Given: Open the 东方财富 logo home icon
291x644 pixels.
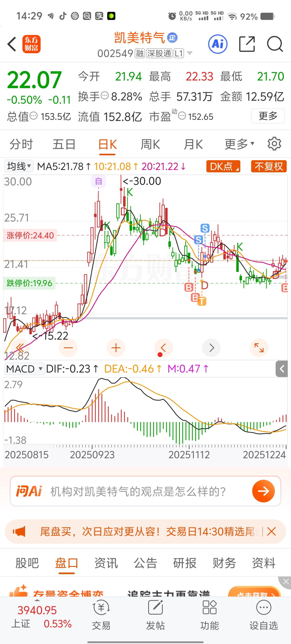Looking at the screenshot, I should click(x=31, y=44).
